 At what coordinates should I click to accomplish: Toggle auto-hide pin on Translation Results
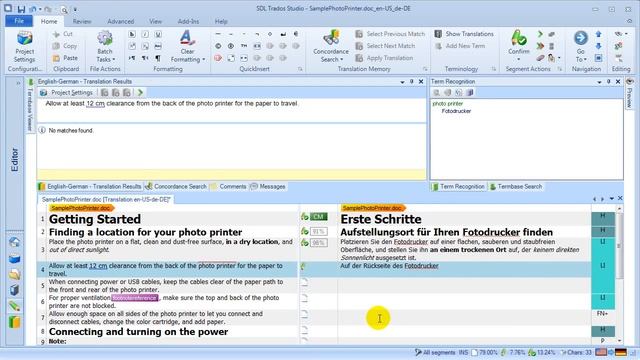tap(411, 82)
